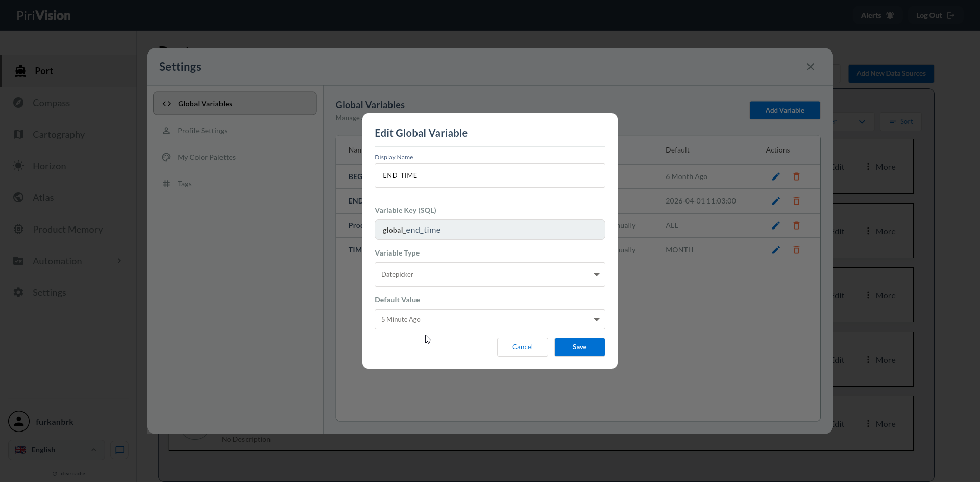Image resolution: width=980 pixels, height=482 pixels.
Task: Click the Cartography map icon
Action: click(18, 134)
